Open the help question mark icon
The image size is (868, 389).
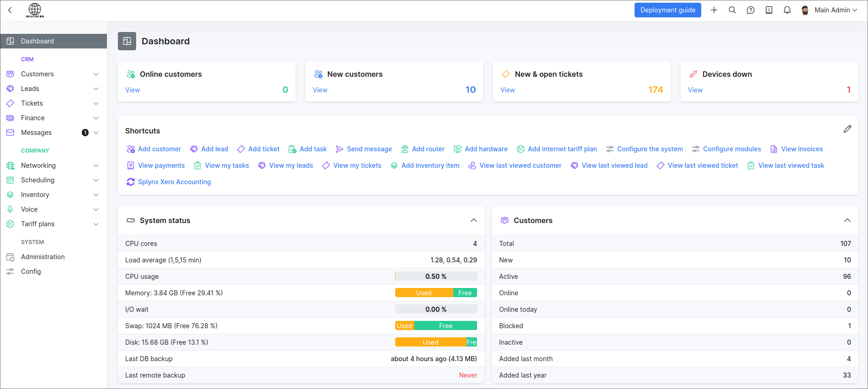point(751,10)
